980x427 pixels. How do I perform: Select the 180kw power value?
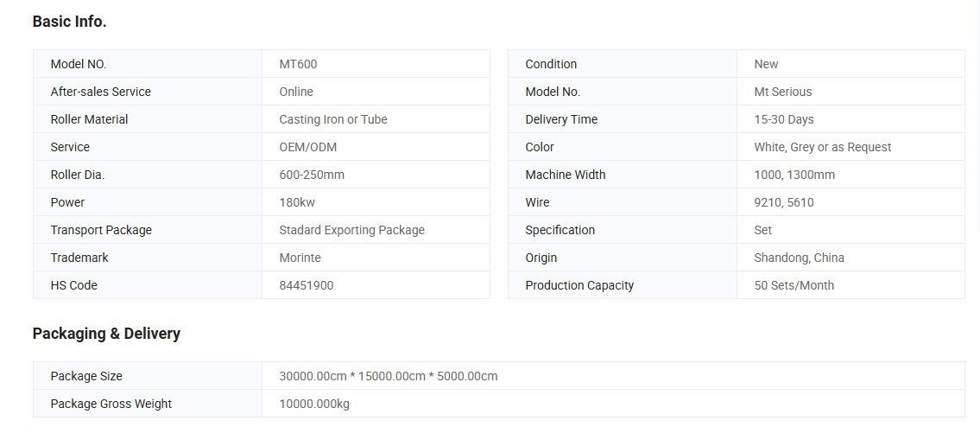tap(297, 202)
